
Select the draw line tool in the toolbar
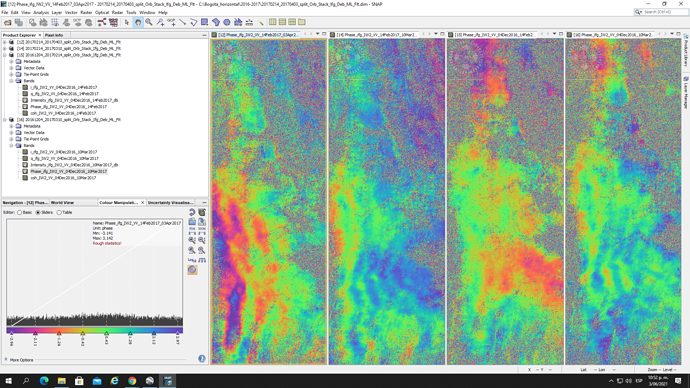[182, 22]
